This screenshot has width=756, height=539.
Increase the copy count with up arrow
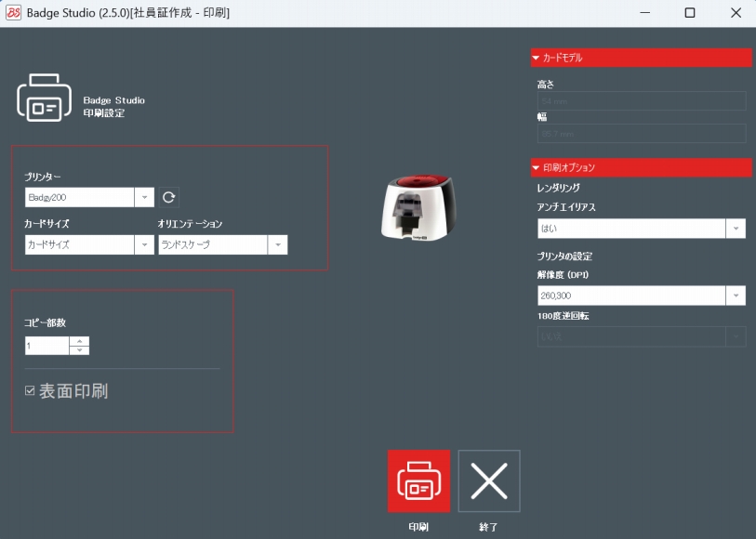tap(80, 341)
